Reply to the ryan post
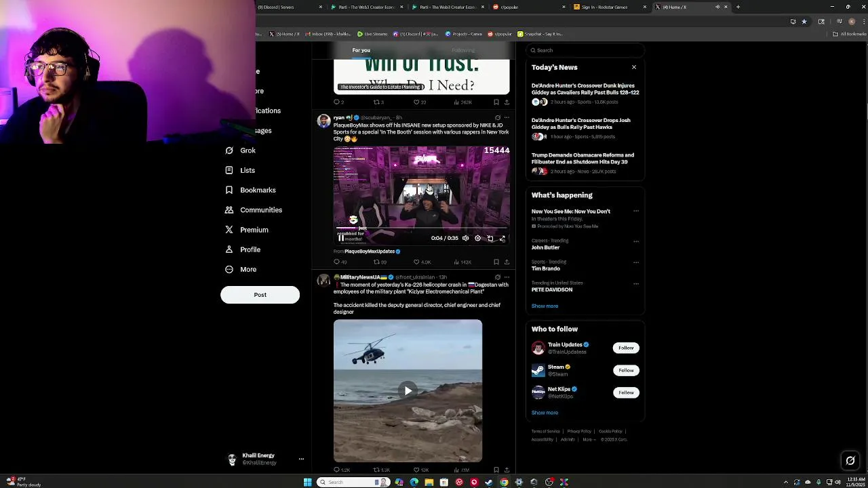 coord(340,262)
